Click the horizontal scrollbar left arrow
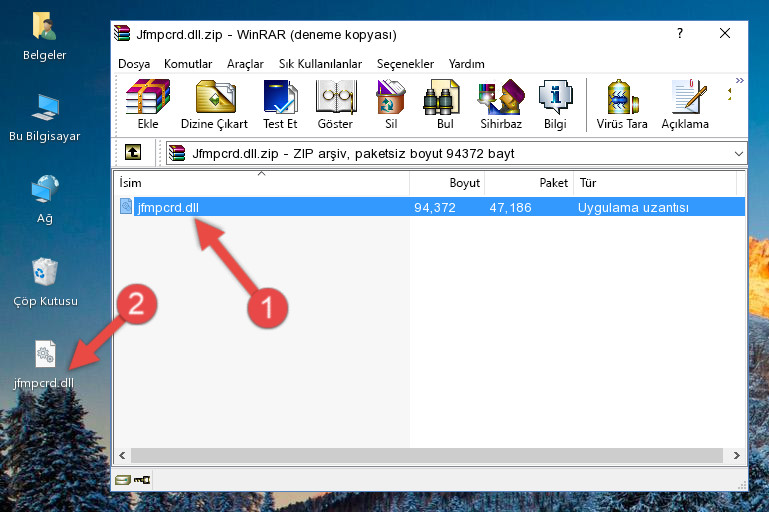The image size is (769, 512). (122, 455)
